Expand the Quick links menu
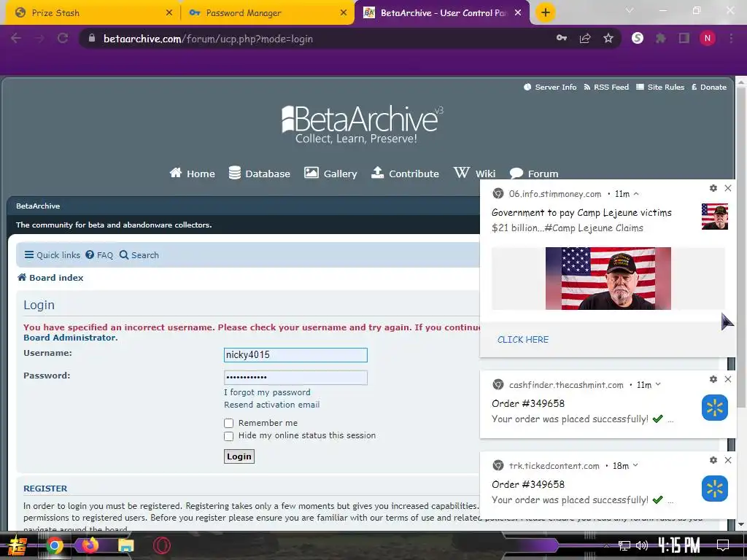747x560 pixels. [53, 255]
